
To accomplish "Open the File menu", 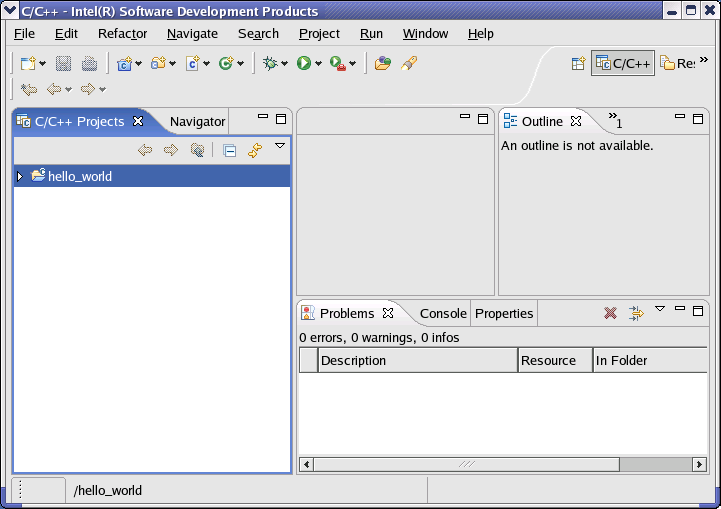I will tap(24, 34).
